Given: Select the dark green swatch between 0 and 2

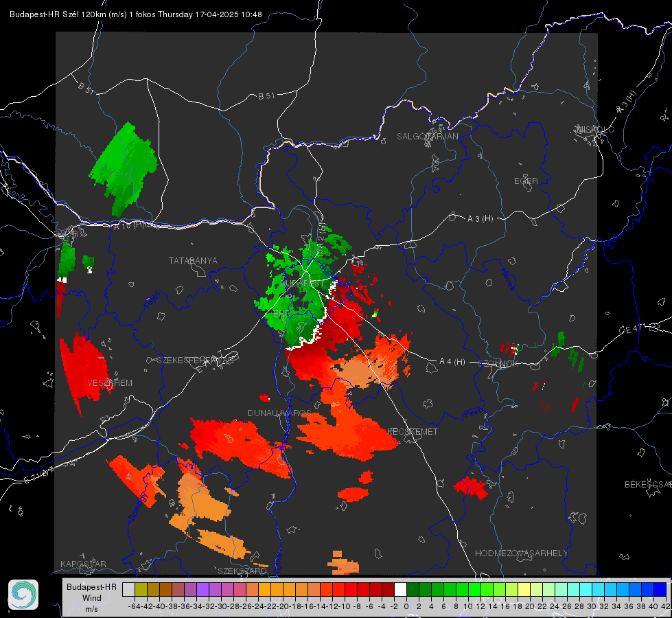Looking at the screenshot, I should [x=413, y=589].
